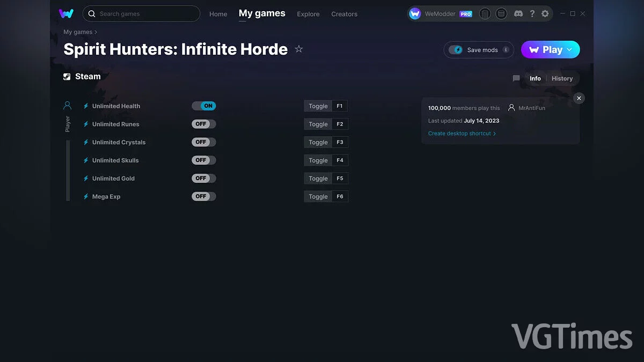644x362 pixels.
Task: Click the Steam platform icon
Action: tap(67, 77)
